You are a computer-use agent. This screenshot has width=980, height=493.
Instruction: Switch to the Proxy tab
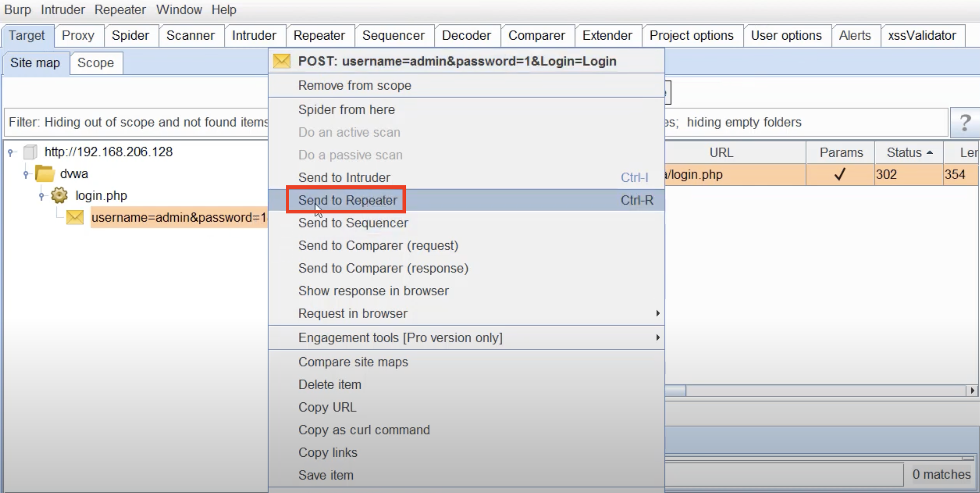coord(78,35)
